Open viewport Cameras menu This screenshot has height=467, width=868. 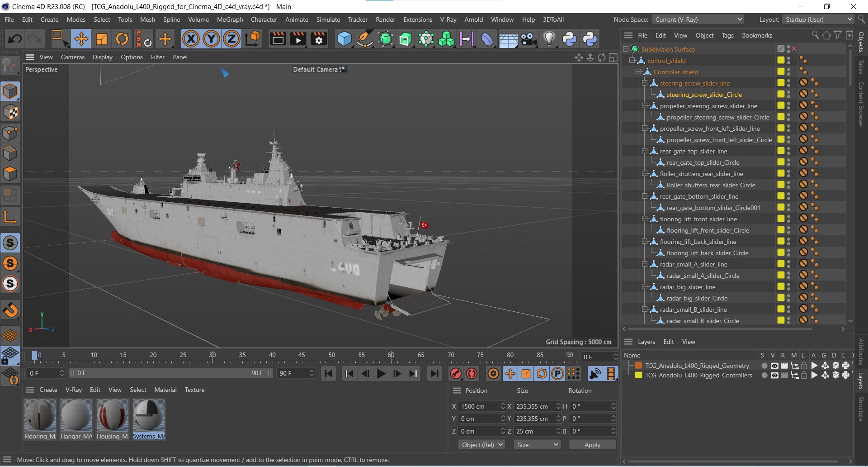coord(73,57)
